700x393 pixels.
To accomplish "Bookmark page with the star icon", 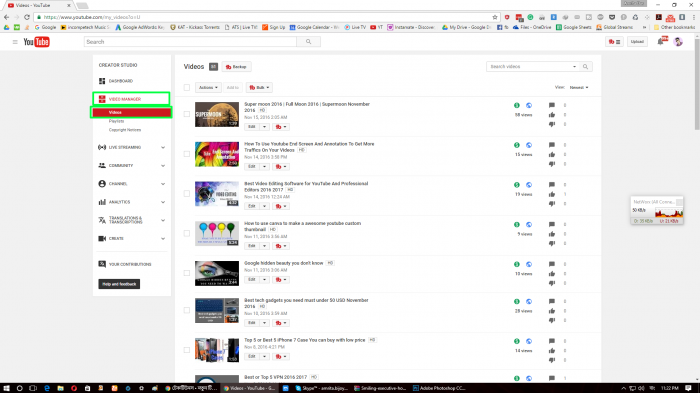I will coord(495,17).
